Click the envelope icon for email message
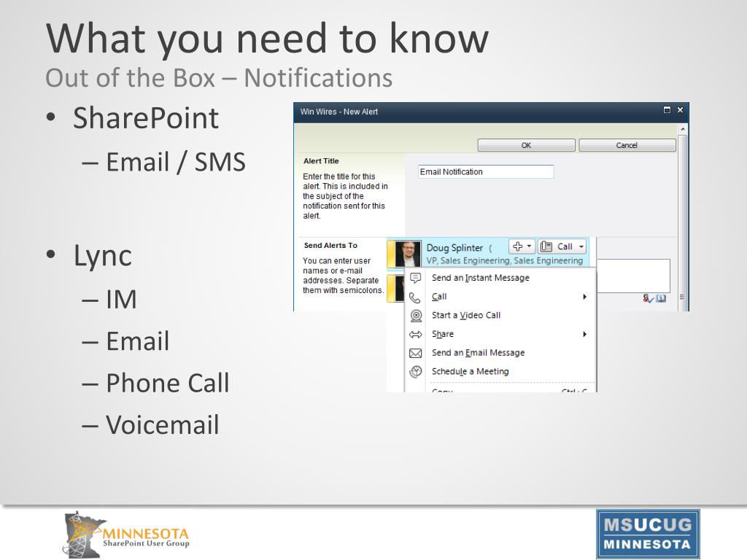This screenshot has width=747, height=560. click(x=415, y=354)
